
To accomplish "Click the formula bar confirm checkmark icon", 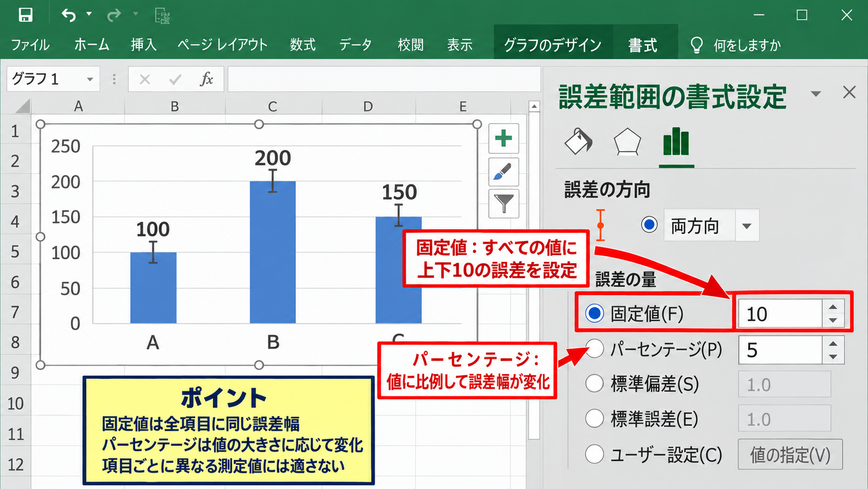I will tap(175, 80).
